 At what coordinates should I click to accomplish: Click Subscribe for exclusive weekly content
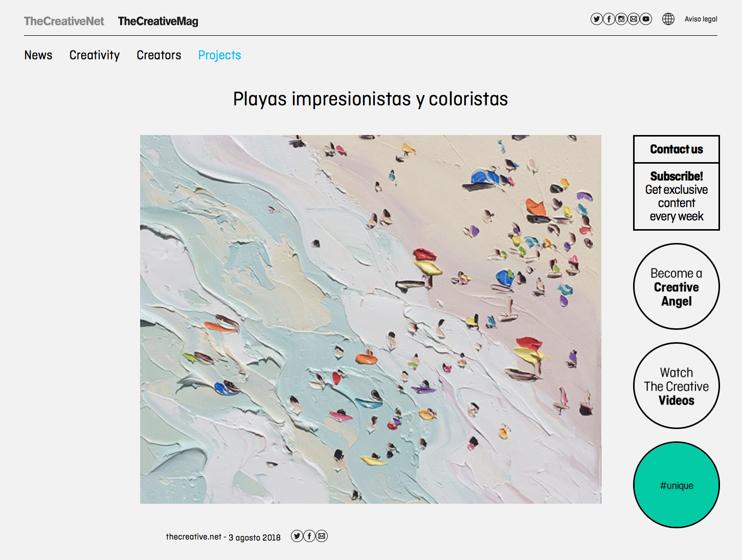676,196
